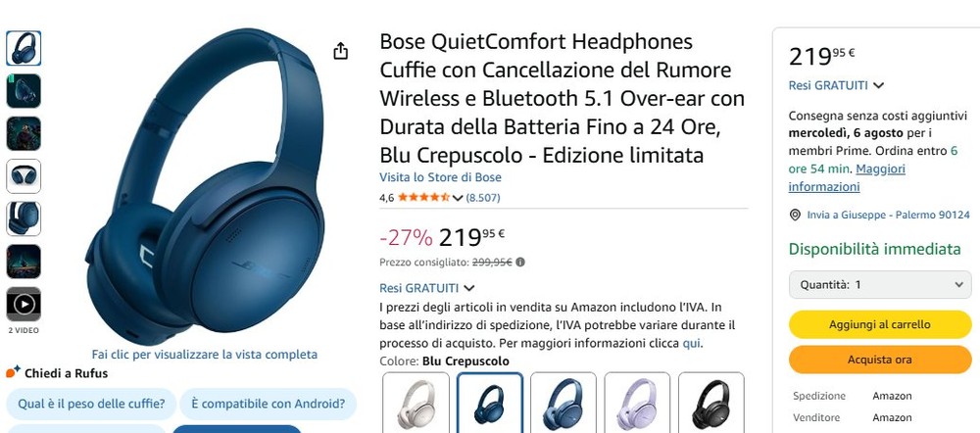Click the location pin icon for delivery address
Viewport: 980px width, 433px height.
(x=795, y=215)
